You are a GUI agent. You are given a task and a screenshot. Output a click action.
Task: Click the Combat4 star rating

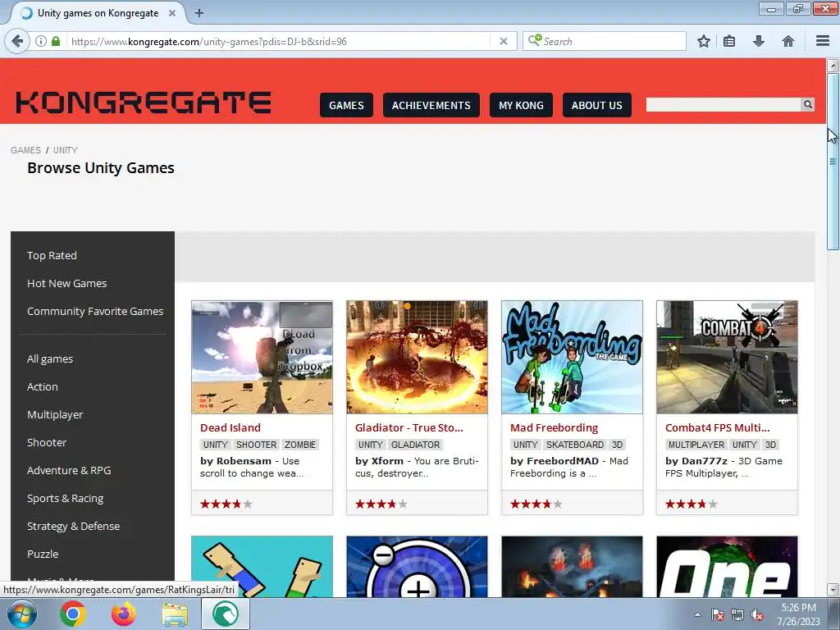(x=691, y=504)
